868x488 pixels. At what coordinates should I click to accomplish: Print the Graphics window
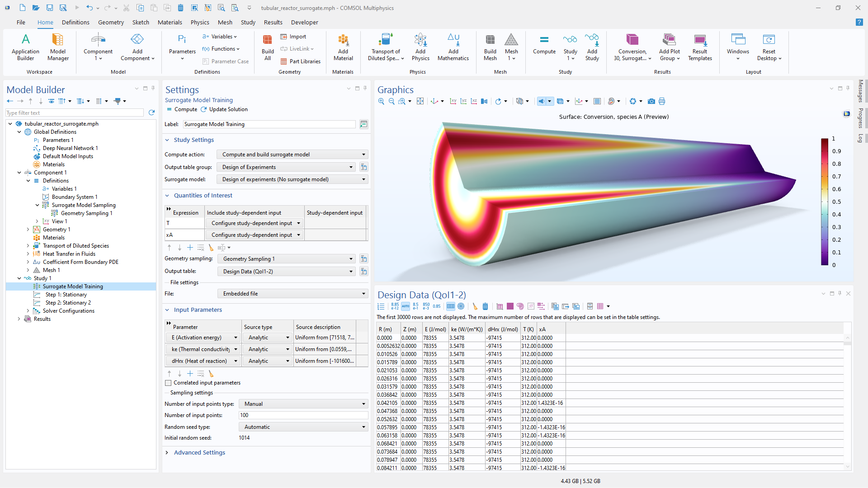tap(662, 102)
